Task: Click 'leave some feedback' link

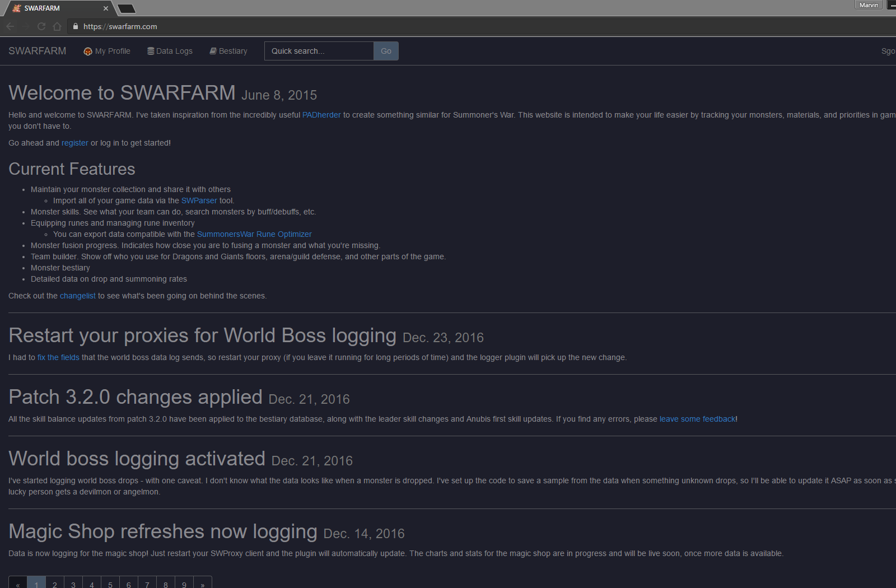Action: tap(697, 419)
